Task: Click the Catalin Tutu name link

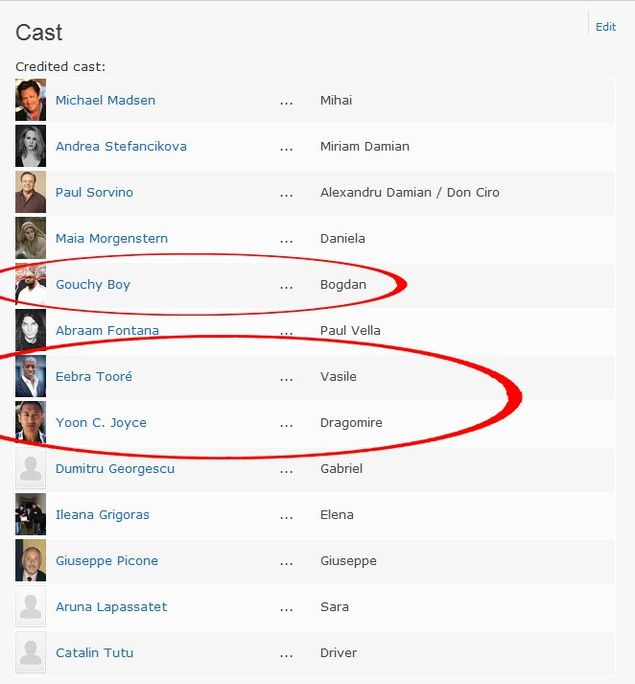Action: [x=94, y=653]
